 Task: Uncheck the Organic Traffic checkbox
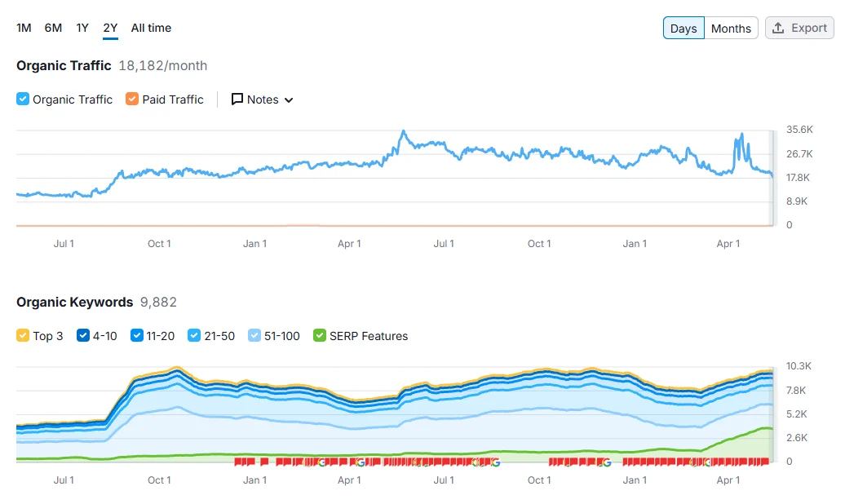point(23,99)
